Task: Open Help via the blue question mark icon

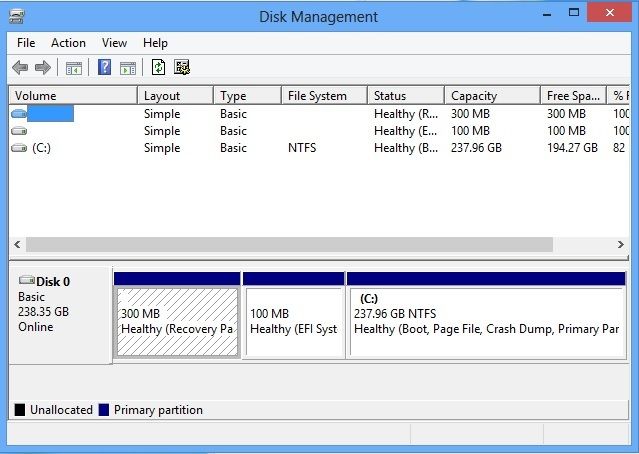Action: coord(104,68)
